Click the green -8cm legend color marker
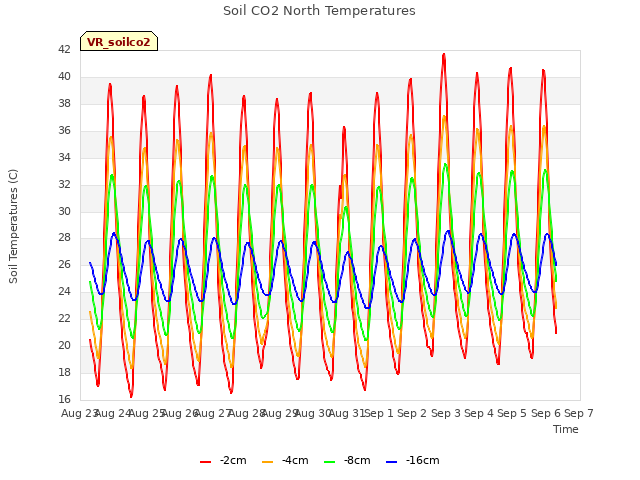The image size is (640, 480). click(329, 462)
